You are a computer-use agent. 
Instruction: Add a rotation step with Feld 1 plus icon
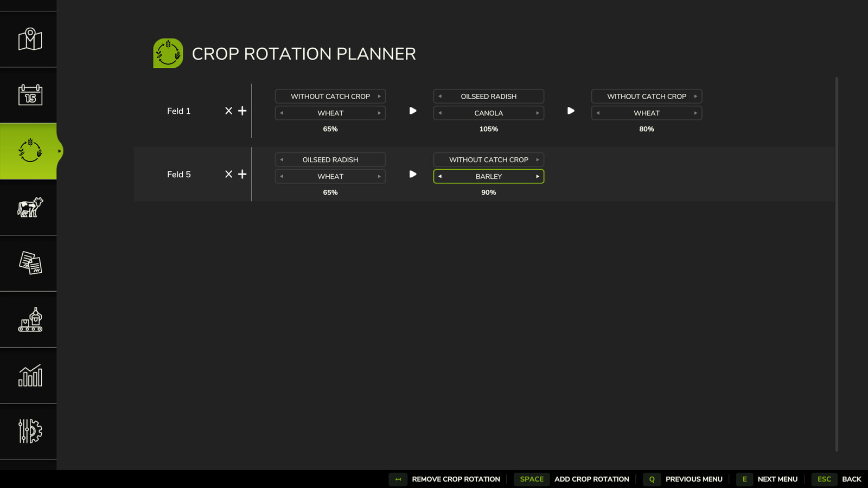[242, 111]
